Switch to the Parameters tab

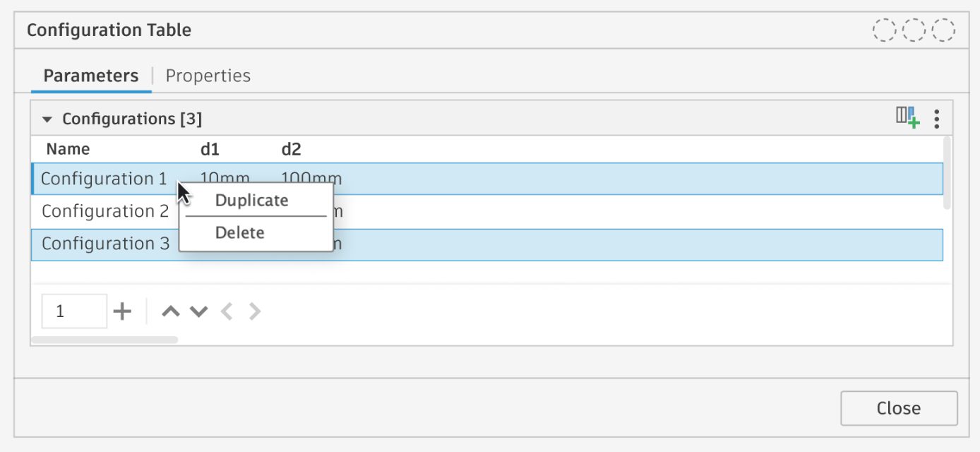tap(90, 75)
